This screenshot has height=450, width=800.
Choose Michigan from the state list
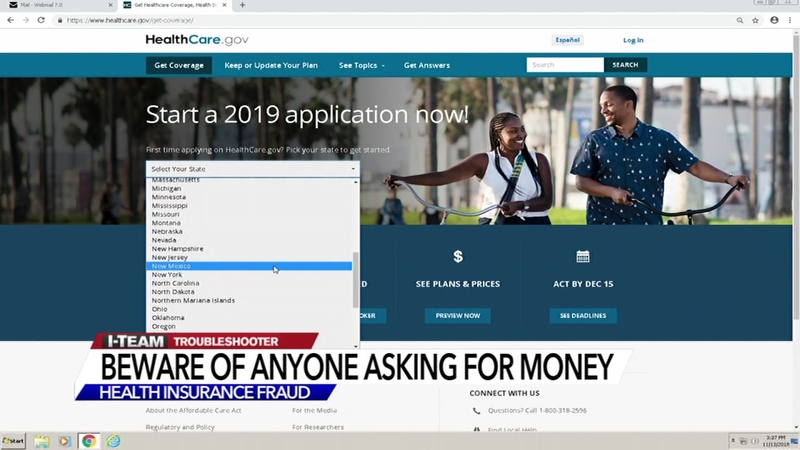point(166,188)
